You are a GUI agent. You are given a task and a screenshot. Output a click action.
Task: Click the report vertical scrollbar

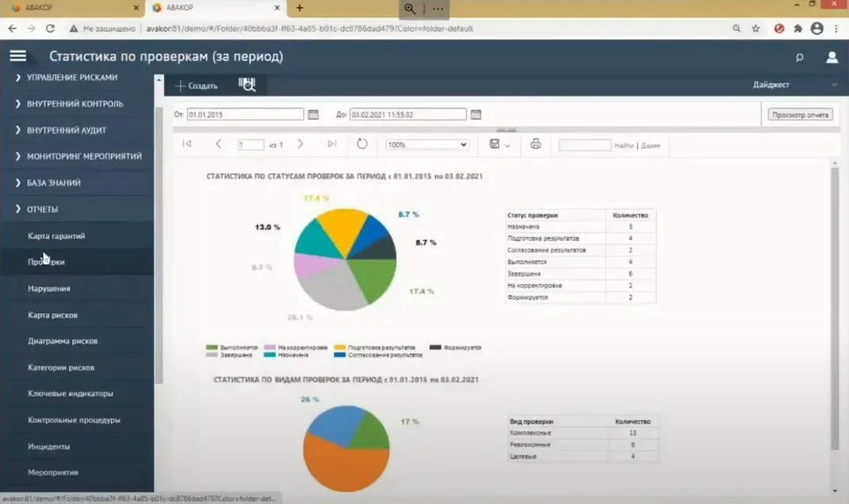coord(835,309)
